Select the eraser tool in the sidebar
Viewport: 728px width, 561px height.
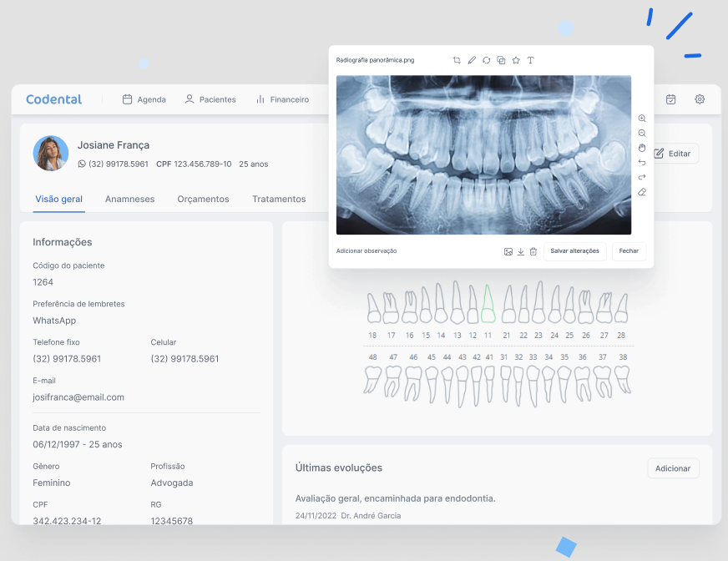(641, 192)
